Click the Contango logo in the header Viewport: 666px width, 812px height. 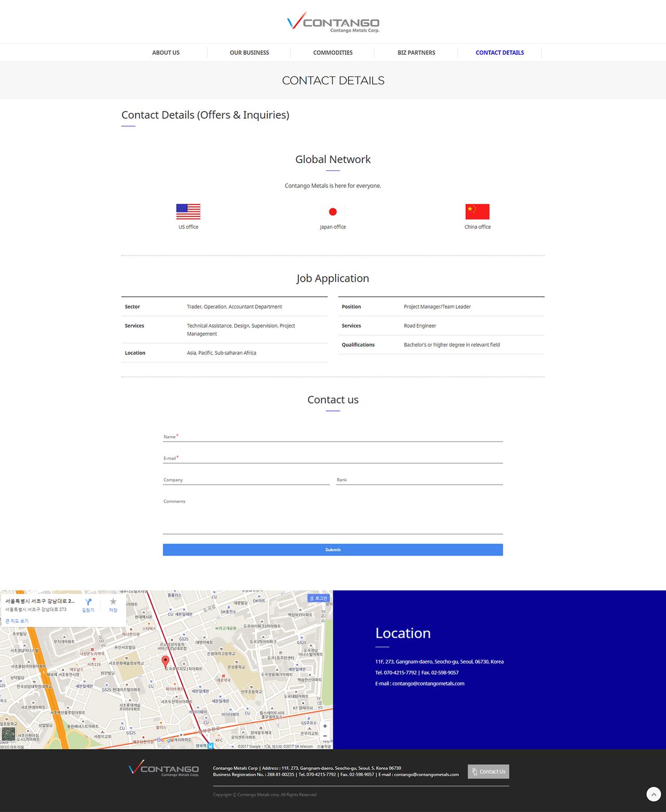(333, 23)
